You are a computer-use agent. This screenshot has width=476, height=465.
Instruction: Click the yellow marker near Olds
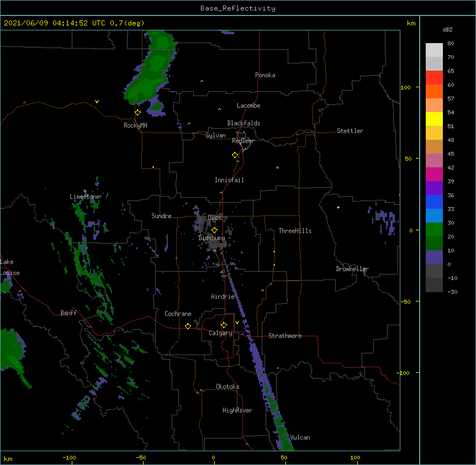pos(214,230)
